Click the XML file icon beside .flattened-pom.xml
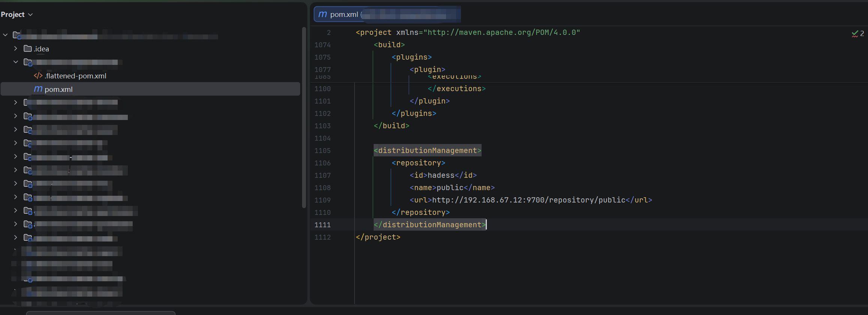The height and width of the screenshot is (315, 868). (38, 76)
